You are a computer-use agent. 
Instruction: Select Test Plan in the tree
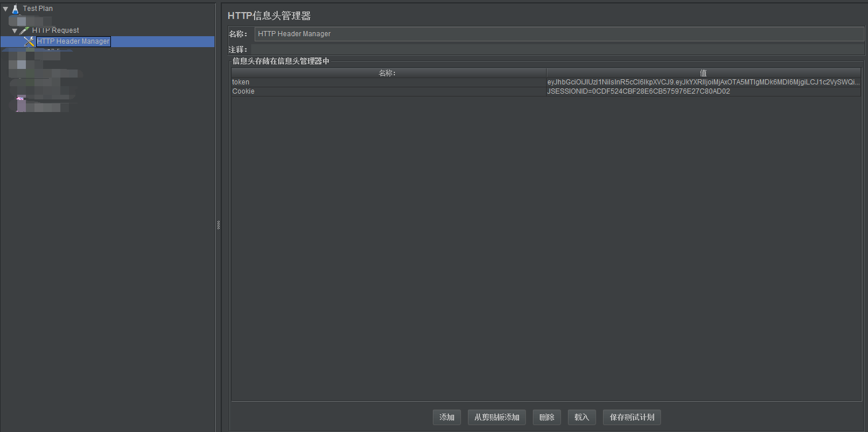point(38,9)
